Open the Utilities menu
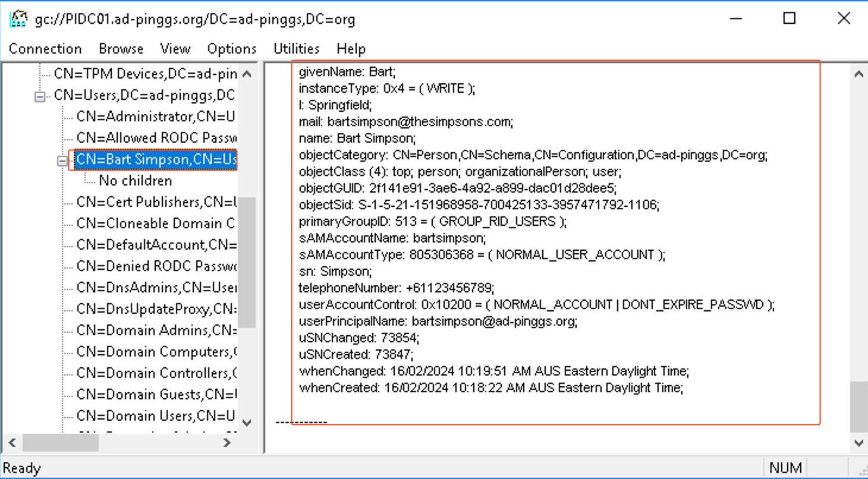The width and height of the screenshot is (868, 479). 296,49
